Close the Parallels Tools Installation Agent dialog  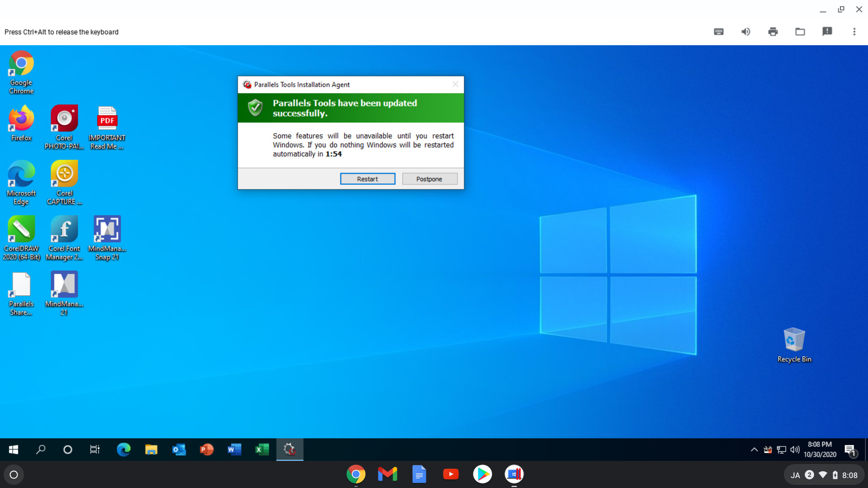pyautogui.click(x=455, y=84)
